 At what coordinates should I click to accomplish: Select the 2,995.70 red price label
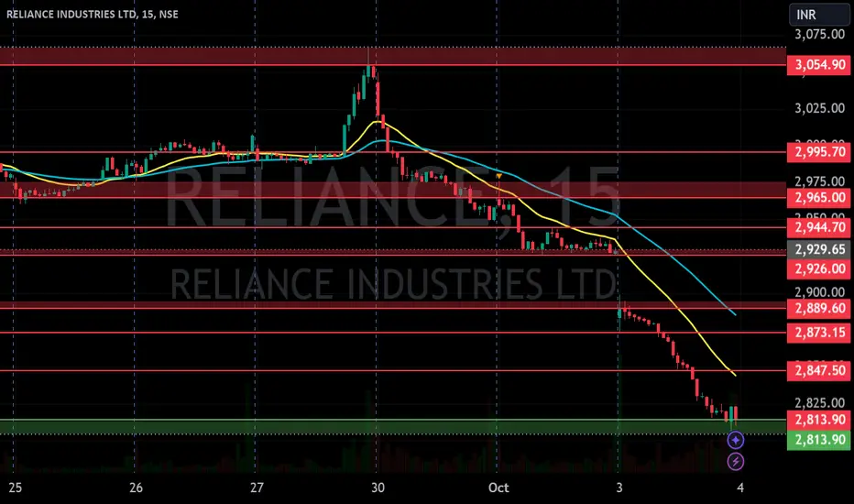tap(818, 152)
